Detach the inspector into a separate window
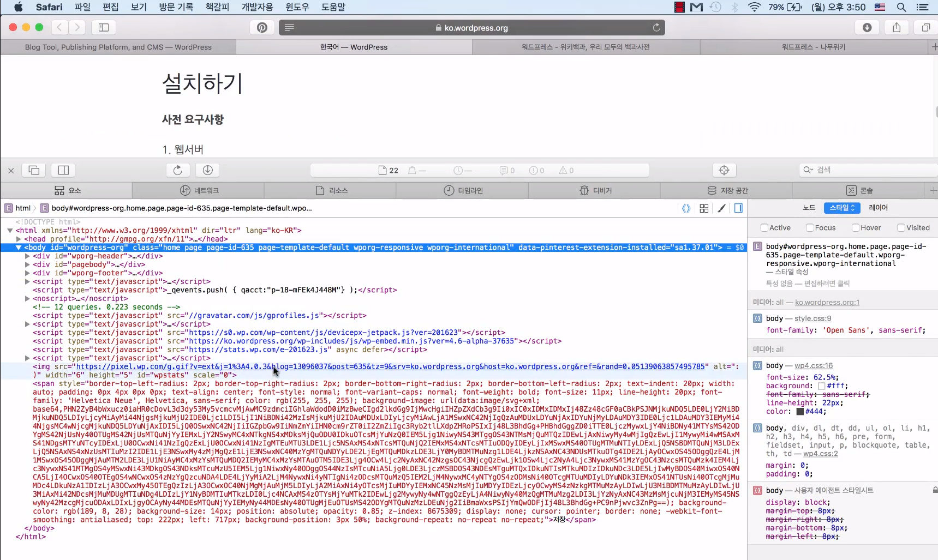Image resolution: width=938 pixels, height=560 pixels. 34,170
